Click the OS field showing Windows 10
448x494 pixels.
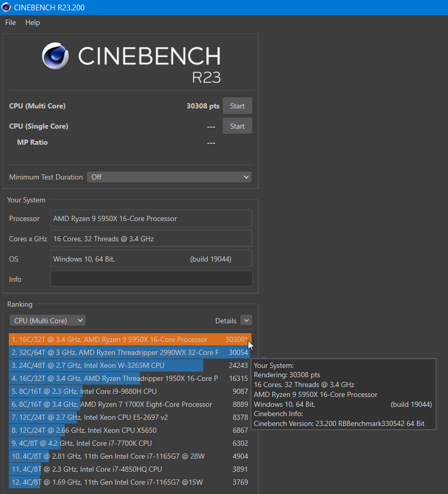tap(151, 258)
